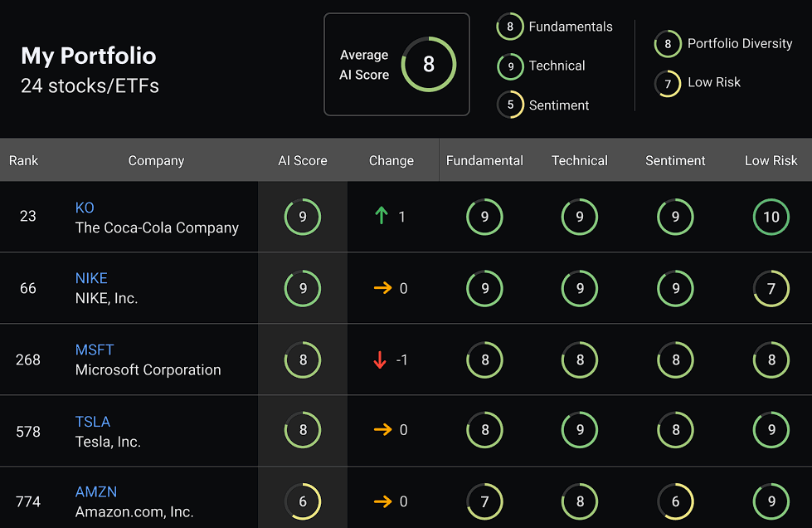
Task: Click the rank value 268
Action: (x=28, y=359)
